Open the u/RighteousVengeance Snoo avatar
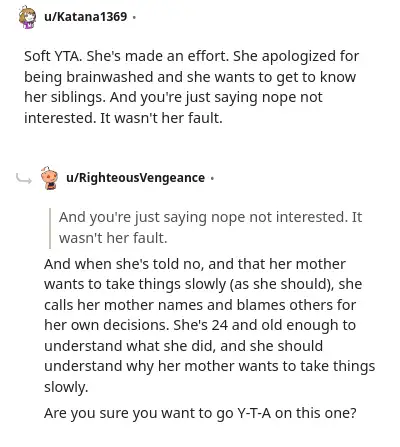This screenshot has height=447, width=400. (49, 178)
